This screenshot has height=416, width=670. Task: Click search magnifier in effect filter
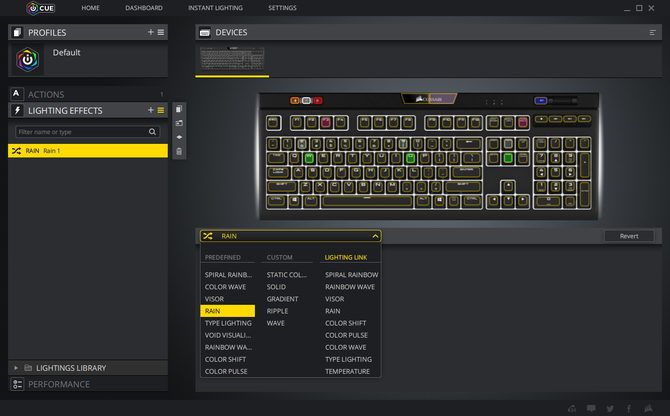[152, 132]
